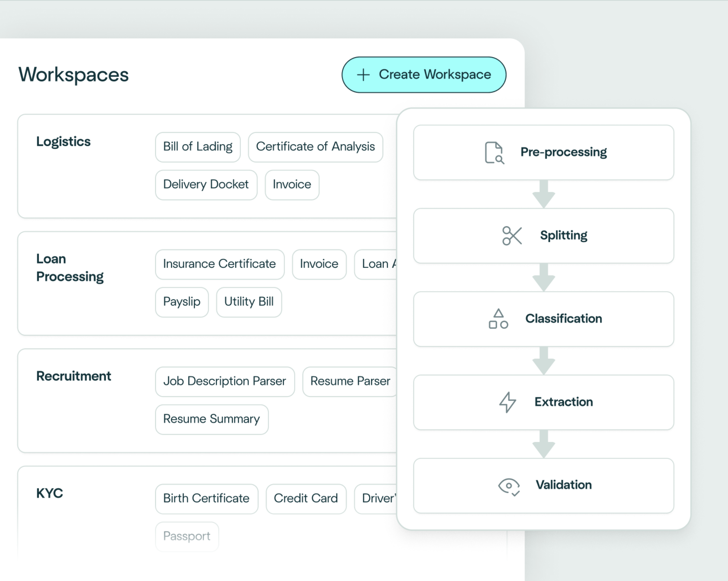Click the Extraction lightning bolt icon
Image resolution: width=728 pixels, height=581 pixels.
point(508,402)
